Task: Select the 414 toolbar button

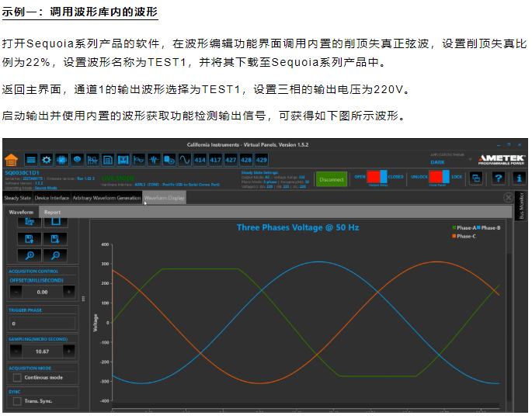Action: (200, 159)
